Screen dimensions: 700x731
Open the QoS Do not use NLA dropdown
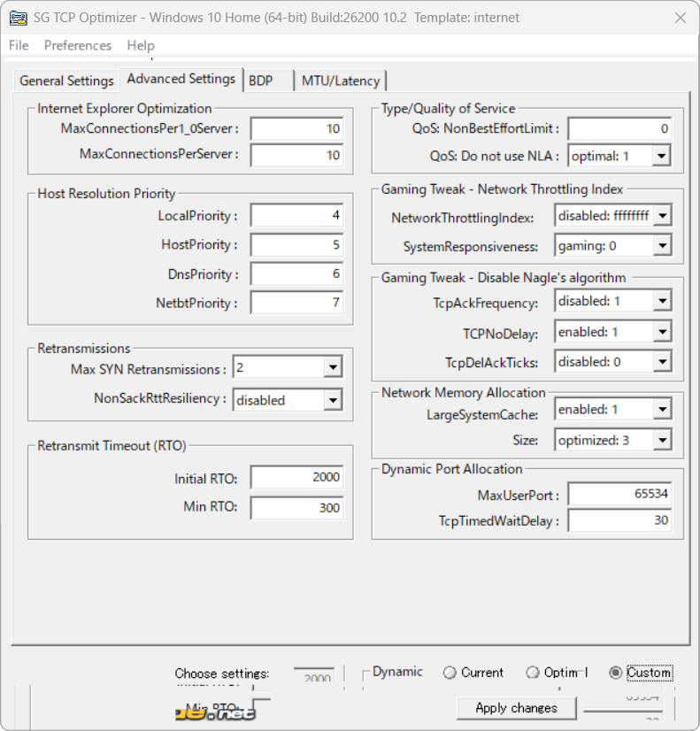coord(661,156)
